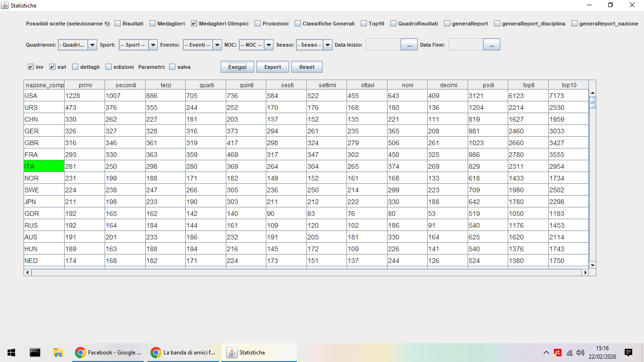Switch to Facebook Chrome taskbar window

click(x=108, y=352)
